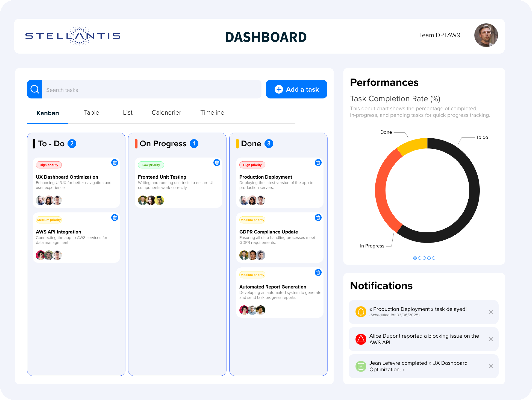The width and height of the screenshot is (532, 400).
Task: Click the red warning alert icon
Action: point(361,339)
